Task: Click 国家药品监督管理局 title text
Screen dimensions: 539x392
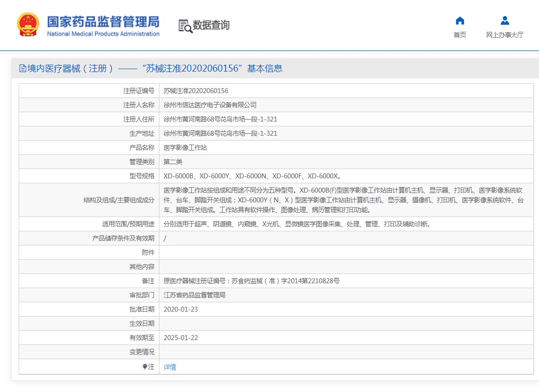Action: click(103, 22)
